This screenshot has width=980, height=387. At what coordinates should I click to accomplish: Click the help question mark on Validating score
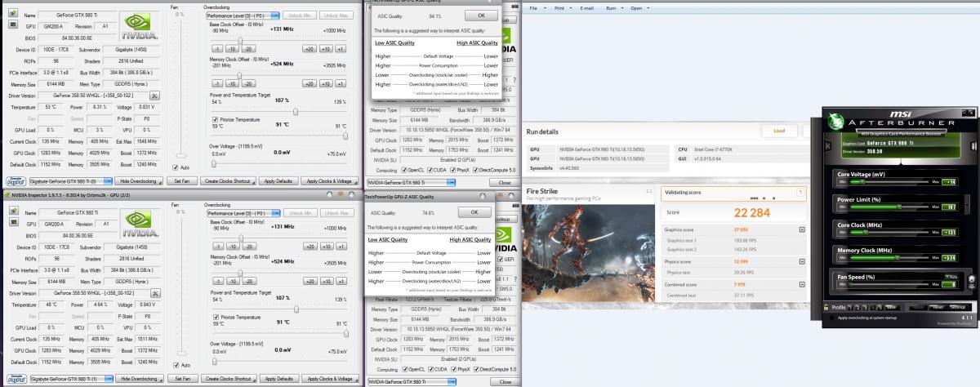[x=801, y=193]
